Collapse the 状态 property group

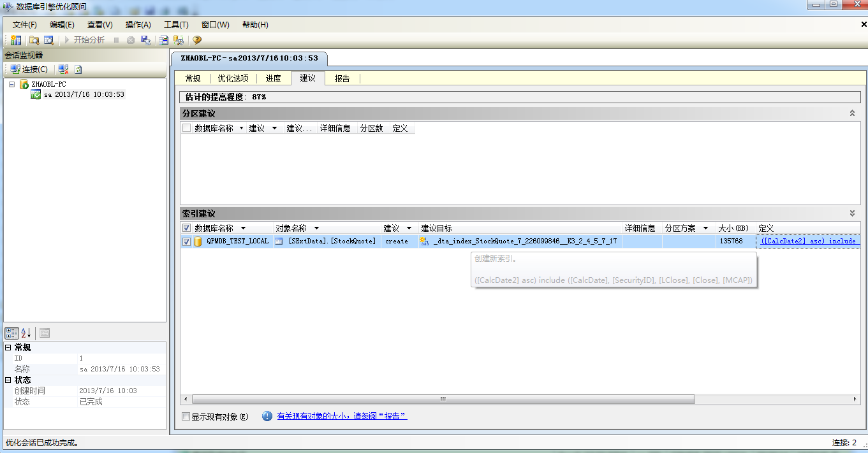click(x=8, y=380)
